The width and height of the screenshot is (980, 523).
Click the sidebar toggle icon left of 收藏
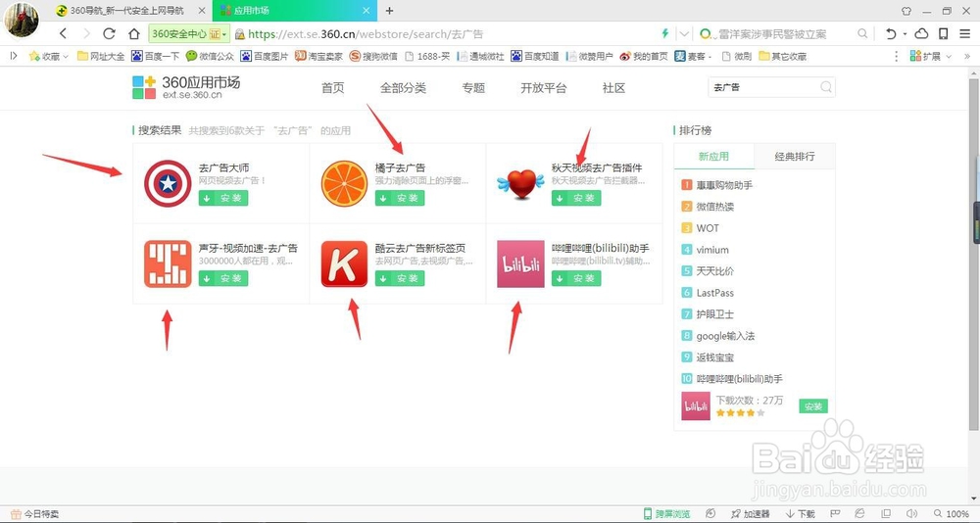tap(14, 56)
